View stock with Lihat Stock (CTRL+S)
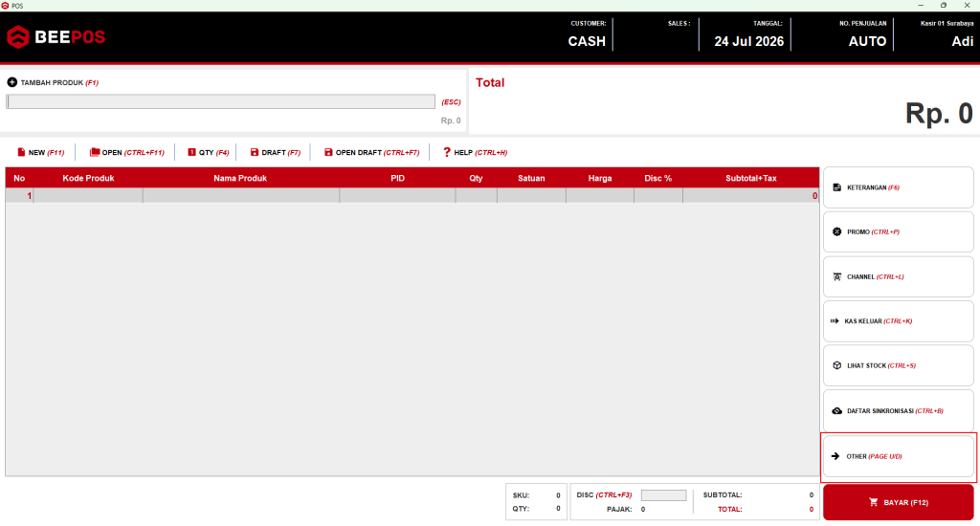 coord(898,365)
